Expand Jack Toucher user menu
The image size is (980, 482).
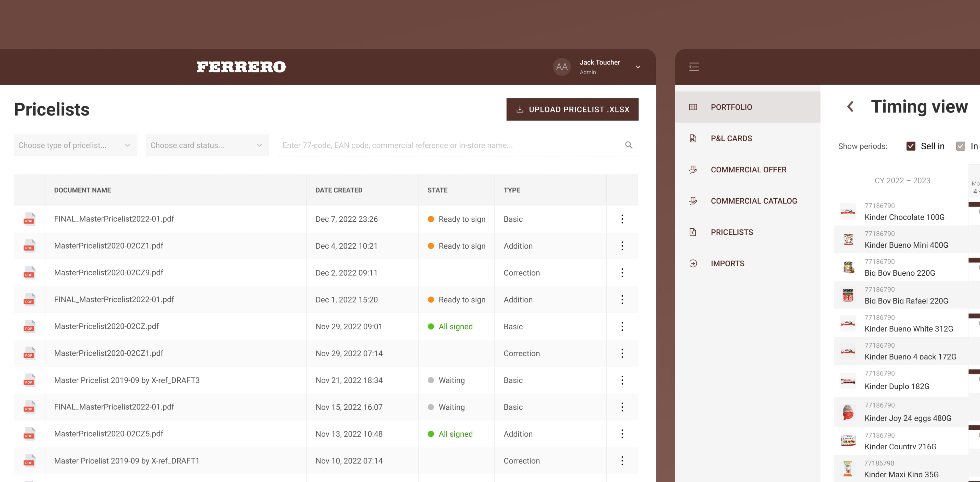click(638, 67)
